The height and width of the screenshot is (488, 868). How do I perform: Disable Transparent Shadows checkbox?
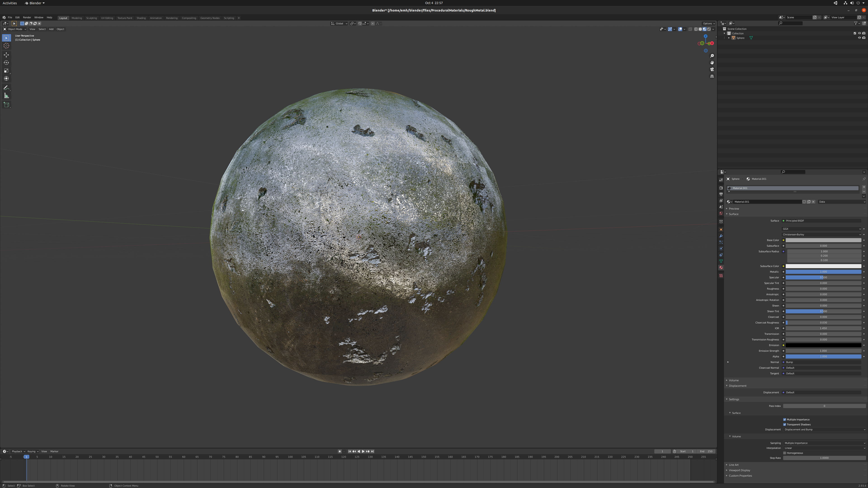784,425
